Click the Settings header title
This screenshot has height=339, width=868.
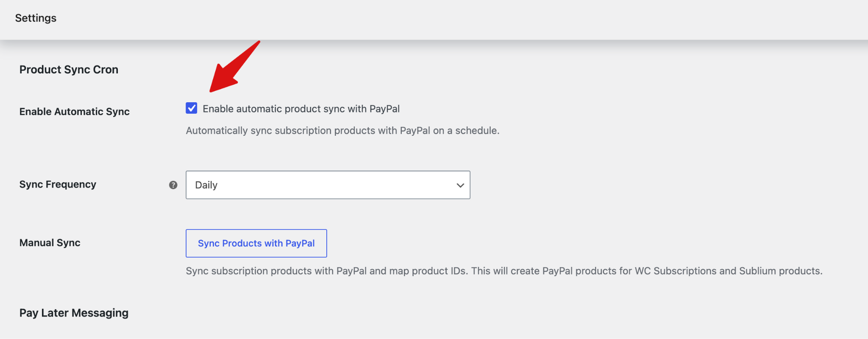36,18
